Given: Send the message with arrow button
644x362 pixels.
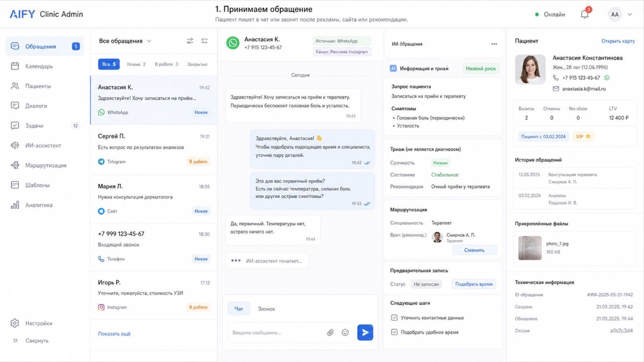Looking at the screenshot, I should coord(365,333).
